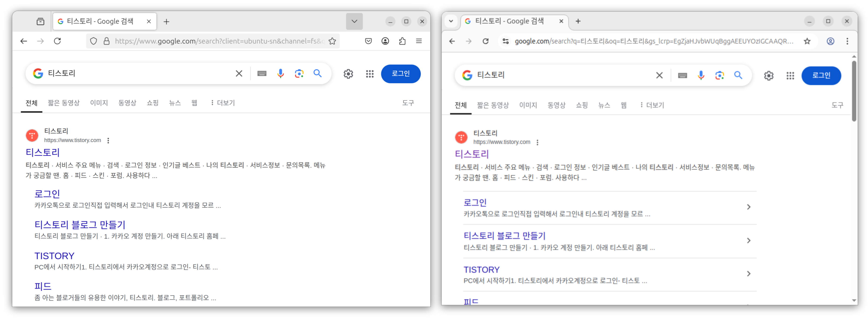Click blue 로그인 button in Chrome window
868x320 pixels.
pos(821,75)
